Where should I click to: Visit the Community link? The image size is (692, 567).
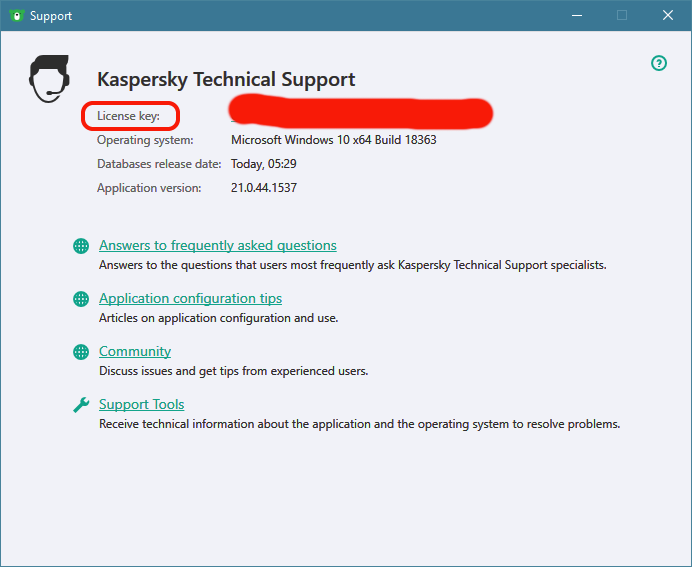click(x=135, y=351)
